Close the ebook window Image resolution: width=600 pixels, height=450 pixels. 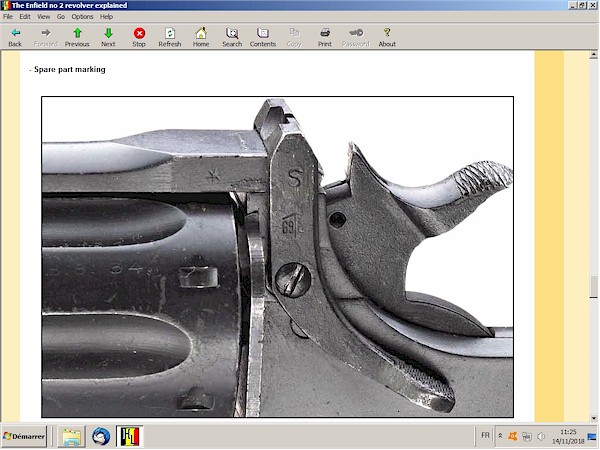click(592, 5)
